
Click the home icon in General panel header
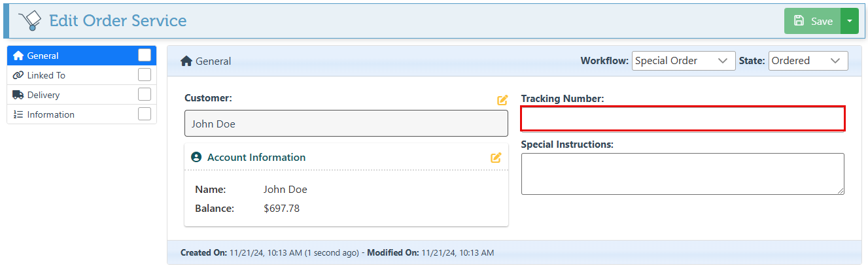tap(186, 61)
